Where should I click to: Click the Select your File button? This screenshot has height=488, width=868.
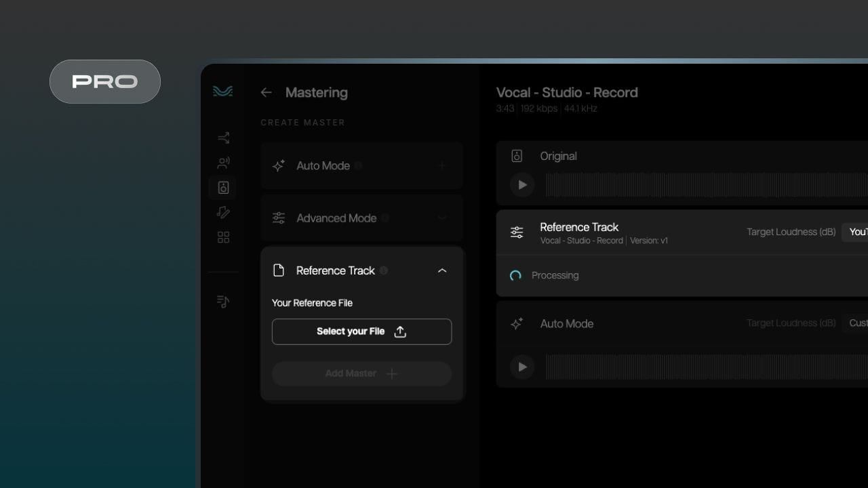pyautogui.click(x=361, y=331)
